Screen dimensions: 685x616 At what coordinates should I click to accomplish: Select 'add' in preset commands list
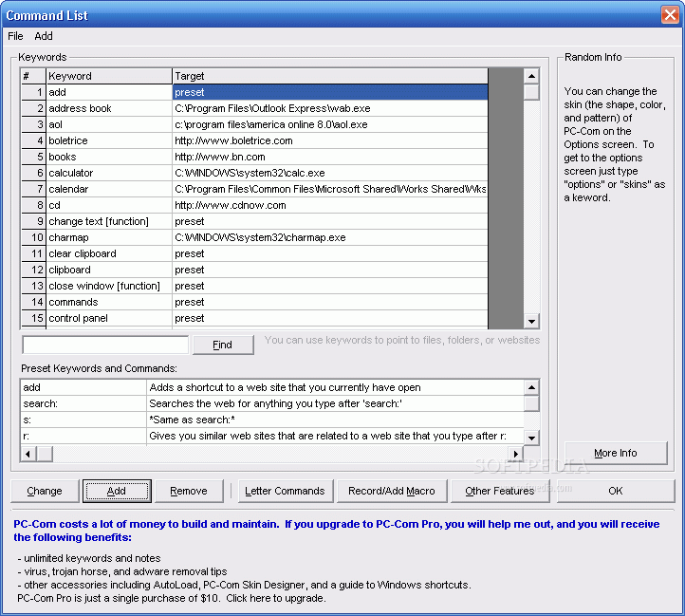pyautogui.click(x=83, y=387)
